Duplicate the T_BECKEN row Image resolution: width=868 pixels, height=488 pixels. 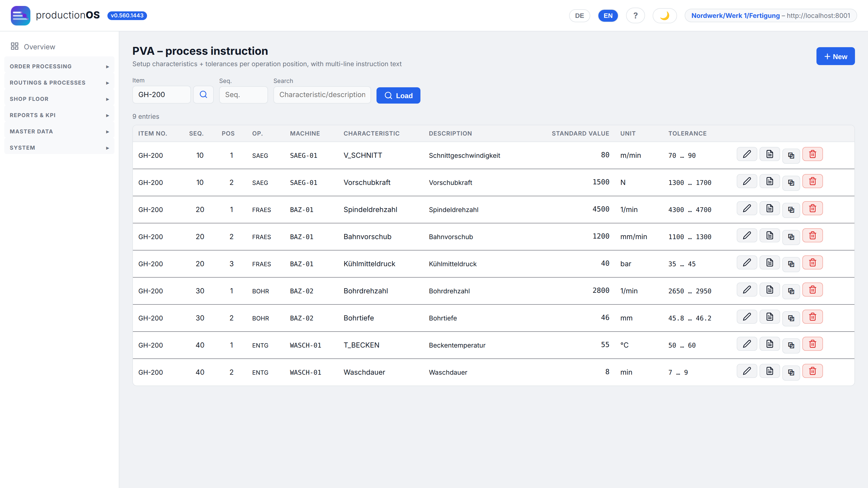791,346
